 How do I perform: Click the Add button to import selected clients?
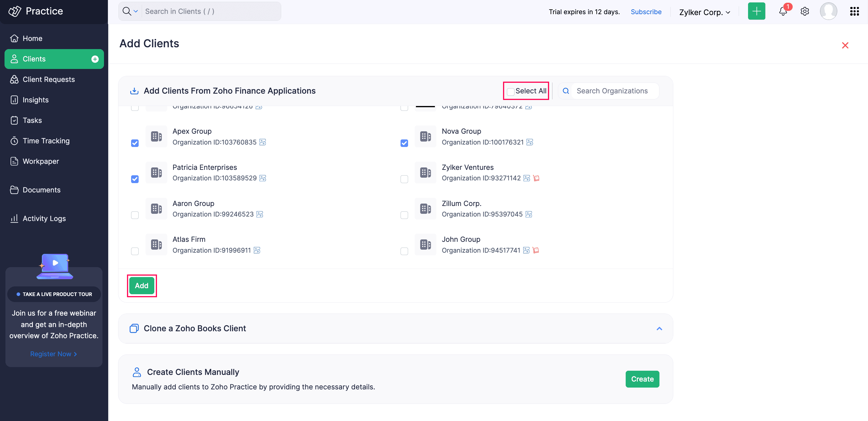(142, 285)
